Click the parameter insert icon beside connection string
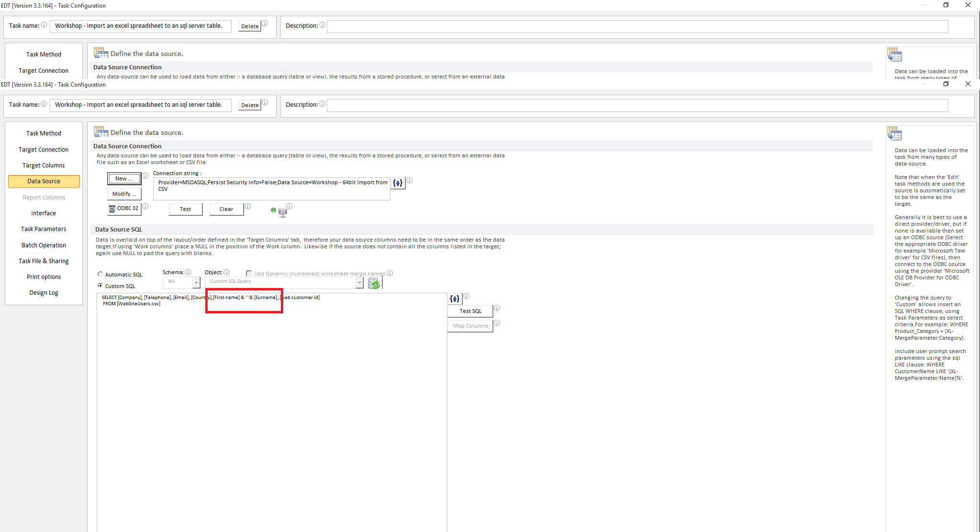980x532 pixels. click(398, 183)
